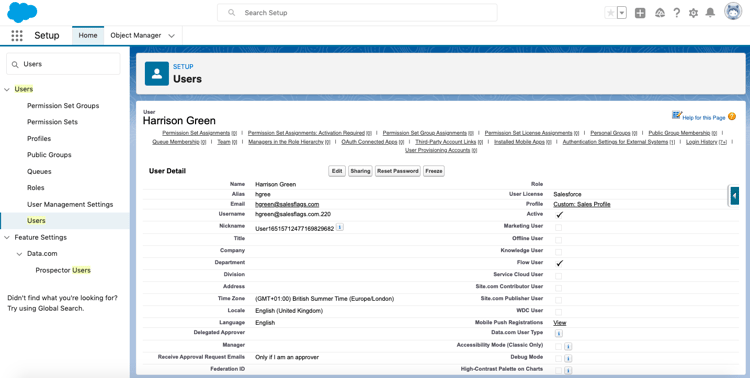Image resolution: width=750 pixels, height=378 pixels.
Task: Open Roles in sidebar
Action: [36, 188]
